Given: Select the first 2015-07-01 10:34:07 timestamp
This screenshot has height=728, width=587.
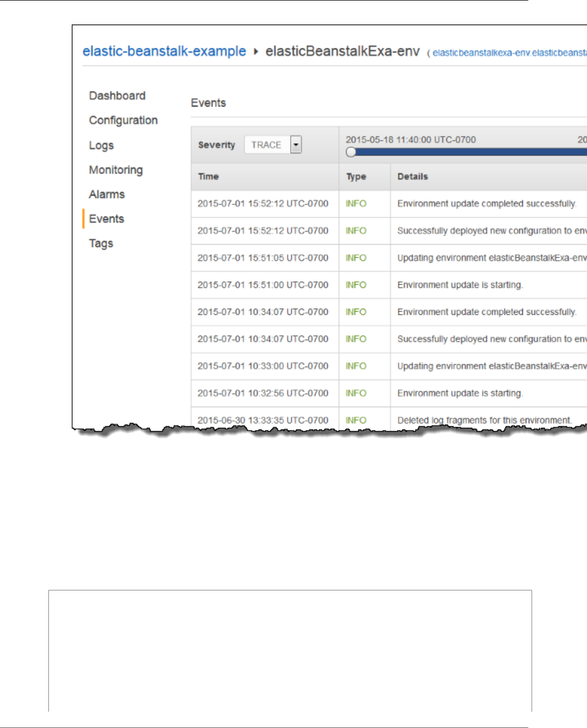Looking at the screenshot, I should pos(263,312).
